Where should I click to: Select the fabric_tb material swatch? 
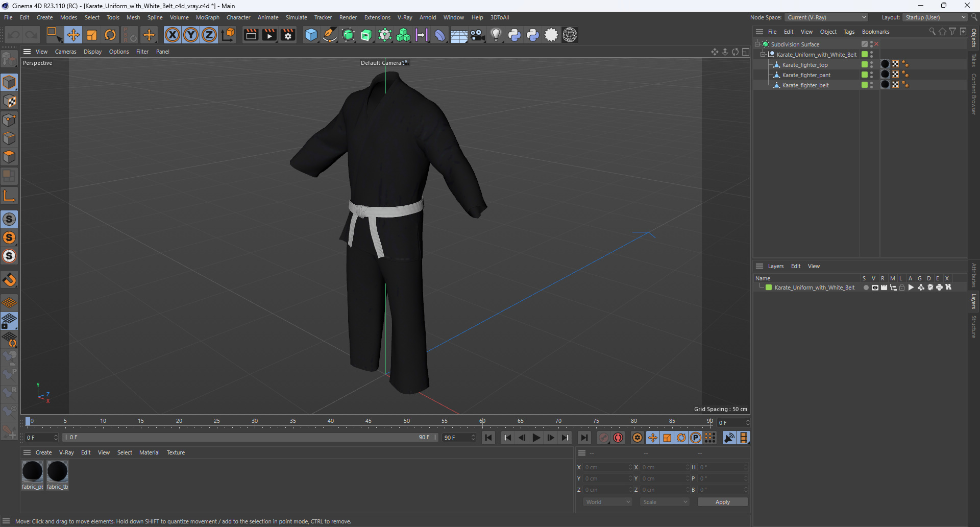coord(57,471)
